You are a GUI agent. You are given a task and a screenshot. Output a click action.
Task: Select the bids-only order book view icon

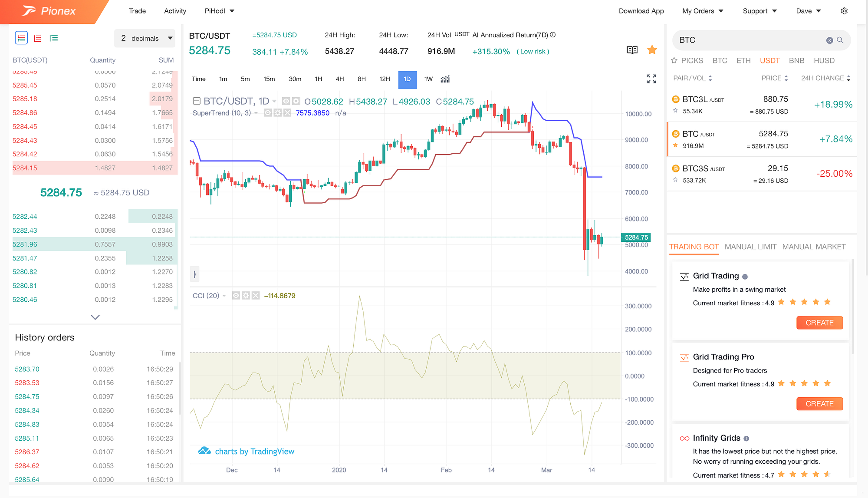coord(54,38)
